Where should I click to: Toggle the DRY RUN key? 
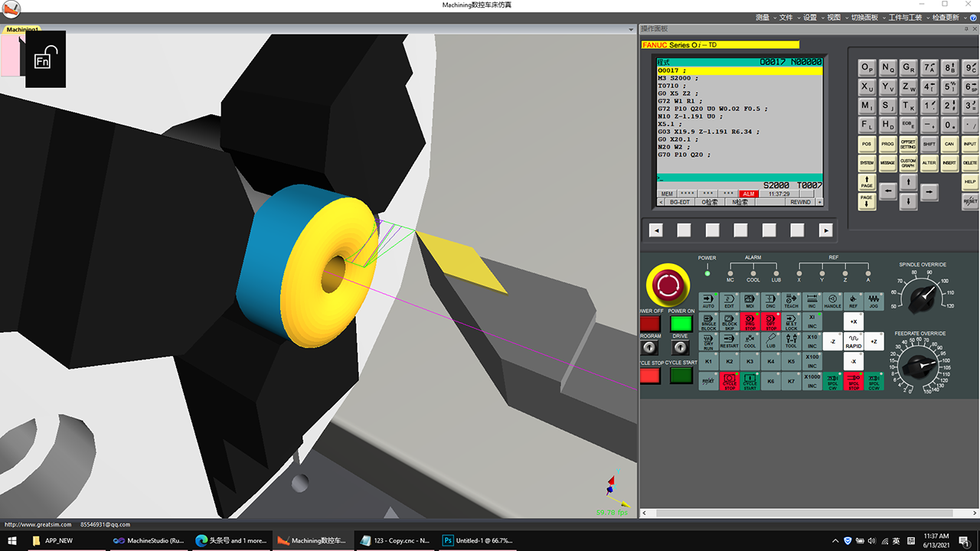(708, 341)
